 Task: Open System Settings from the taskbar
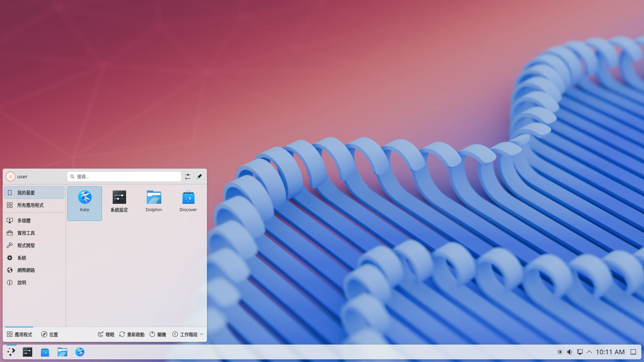click(28, 352)
